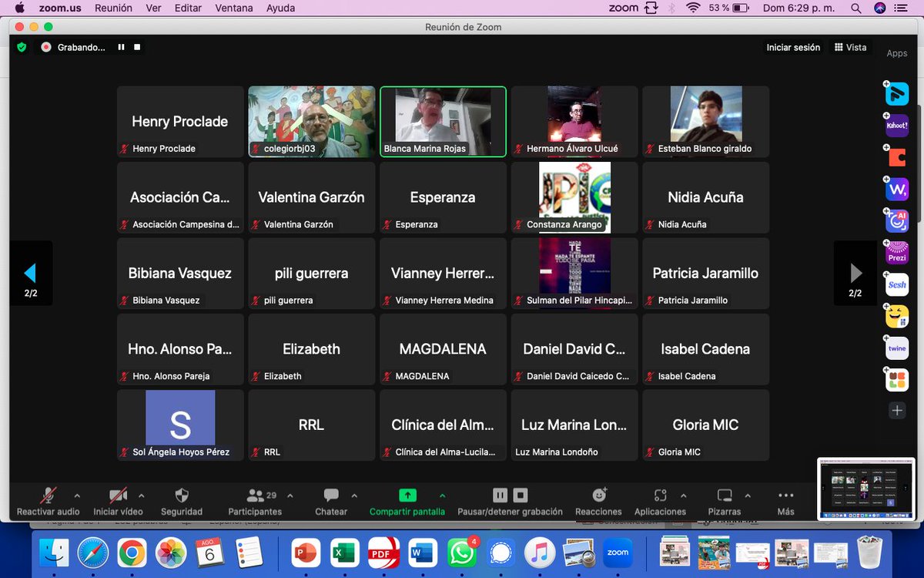Open the Ventana menu in menu bar
The width and height of the screenshot is (924, 578).
click(x=234, y=8)
